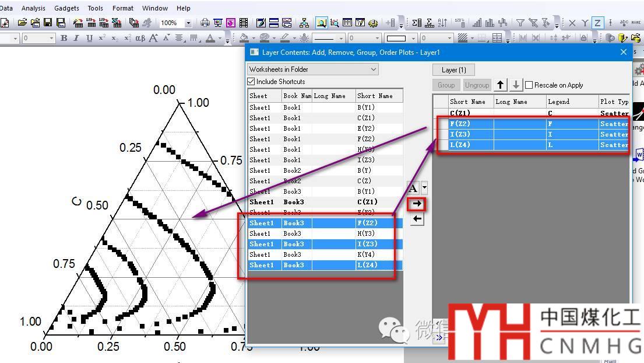The height and width of the screenshot is (363, 644).
Task: Enable the Rescale on Apply checkbox
Action: point(529,85)
